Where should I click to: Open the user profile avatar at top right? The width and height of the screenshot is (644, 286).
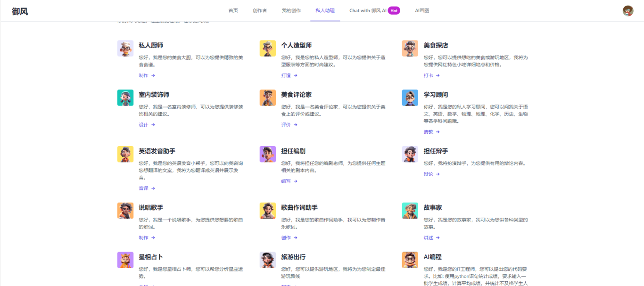coord(628,11)
